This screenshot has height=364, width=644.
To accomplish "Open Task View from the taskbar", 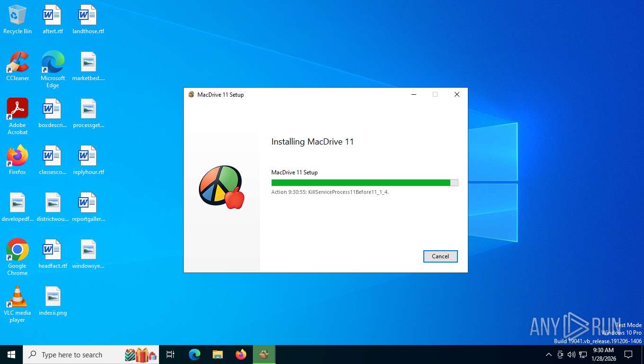I will tap(170, 355).
